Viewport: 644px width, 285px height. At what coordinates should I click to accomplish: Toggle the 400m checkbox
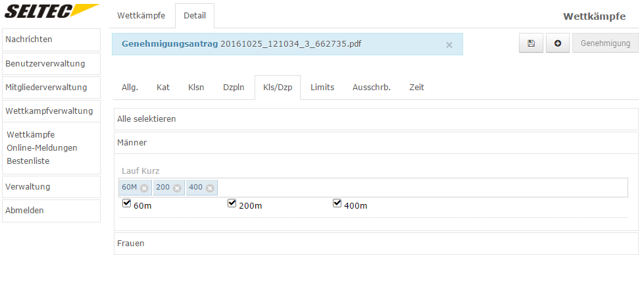[x=337, y=203]
